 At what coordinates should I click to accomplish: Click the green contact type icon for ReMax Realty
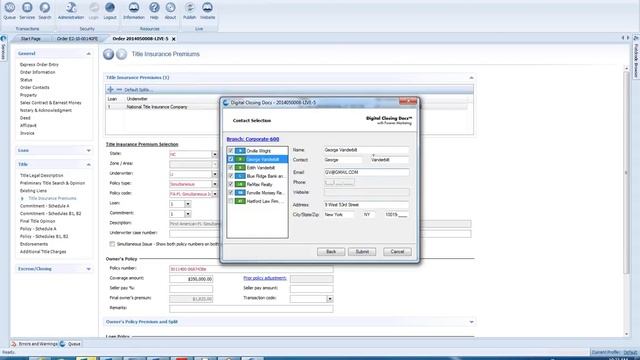coord(240,184)
